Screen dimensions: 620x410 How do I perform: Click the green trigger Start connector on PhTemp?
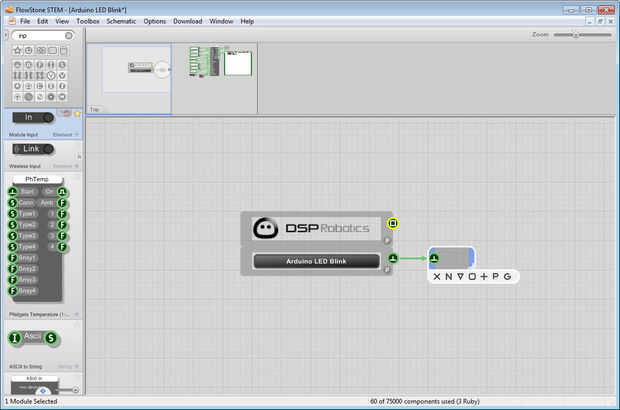[x=13, y=192]
